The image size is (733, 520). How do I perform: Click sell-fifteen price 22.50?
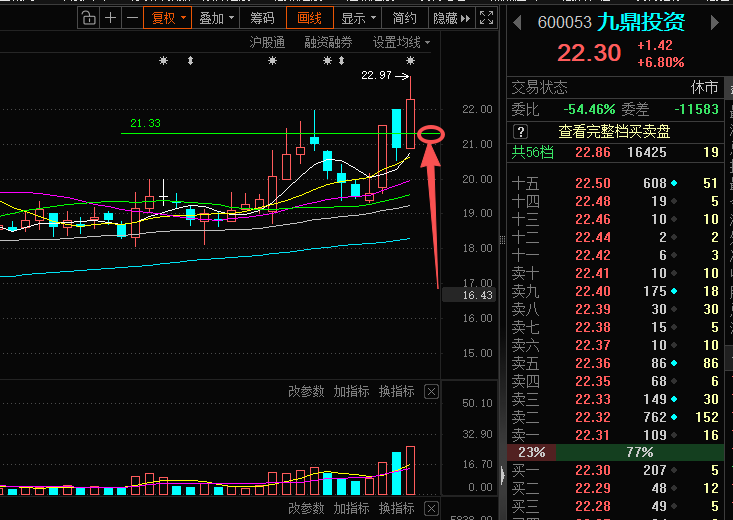[x=593, y=183]
